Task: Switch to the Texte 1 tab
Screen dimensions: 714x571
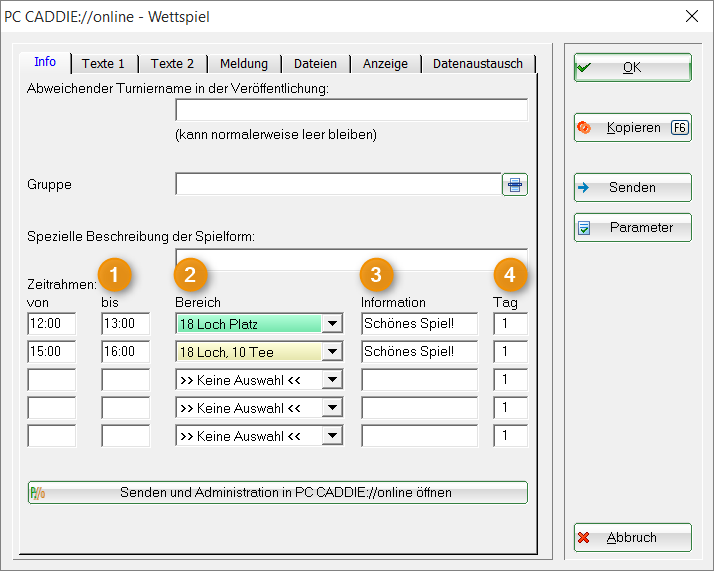Action: coord(103,64)
